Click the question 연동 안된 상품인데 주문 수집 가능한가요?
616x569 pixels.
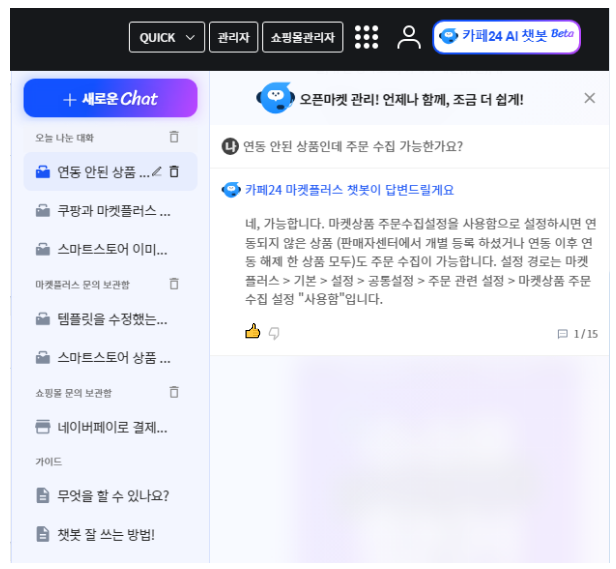click(x=353, y=146)
